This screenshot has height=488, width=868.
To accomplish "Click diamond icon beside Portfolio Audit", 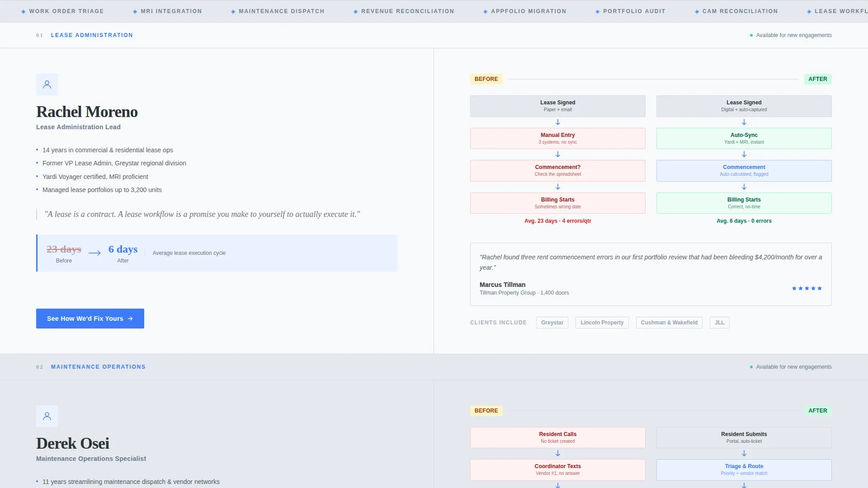I will (598, 11).
